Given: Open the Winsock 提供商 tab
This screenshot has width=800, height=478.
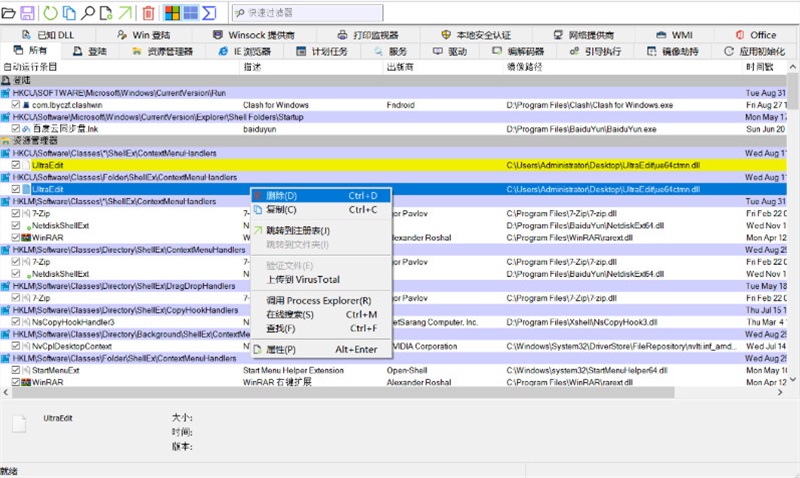Looking at the screenshot, I should coord(254,35).
